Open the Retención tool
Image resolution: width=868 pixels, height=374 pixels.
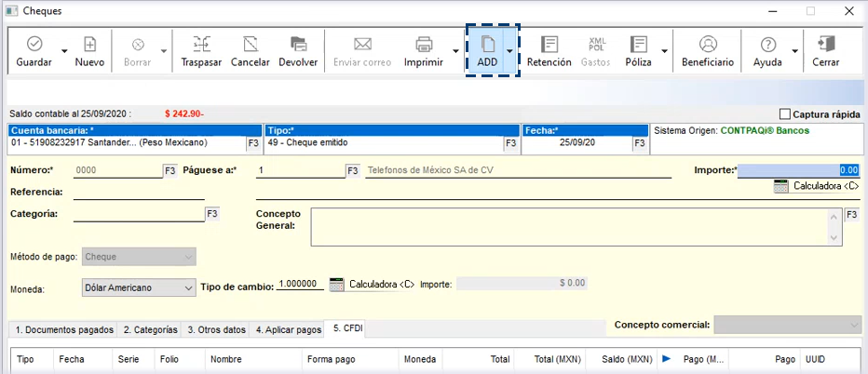click(549, 45)
